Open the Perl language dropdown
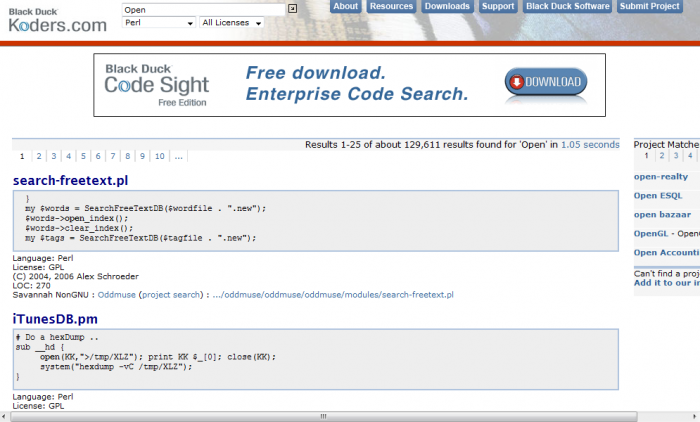 [x=158, y=22]
